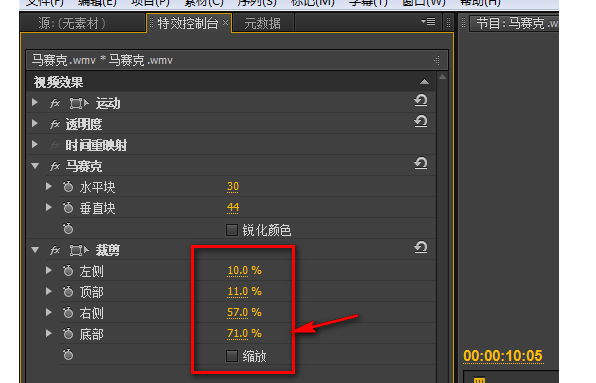Expand the 垂直块 property

(x=49, y=207)
